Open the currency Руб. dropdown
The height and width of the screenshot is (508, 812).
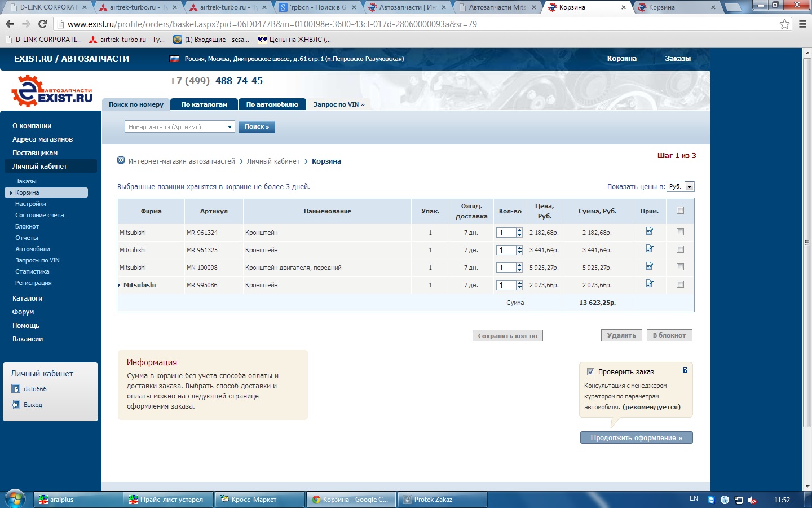[x=689, y=187]
